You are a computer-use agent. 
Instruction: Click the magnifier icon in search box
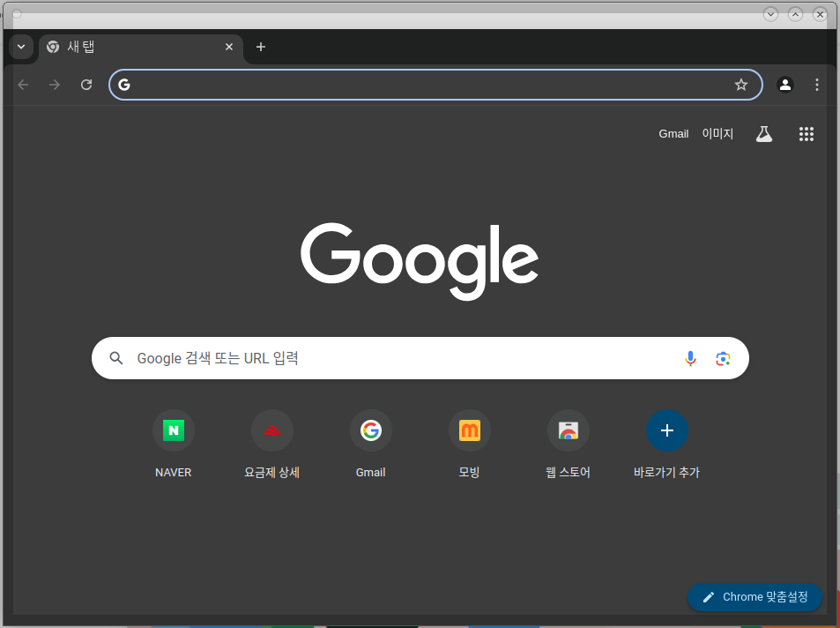[x=116, y=358]
